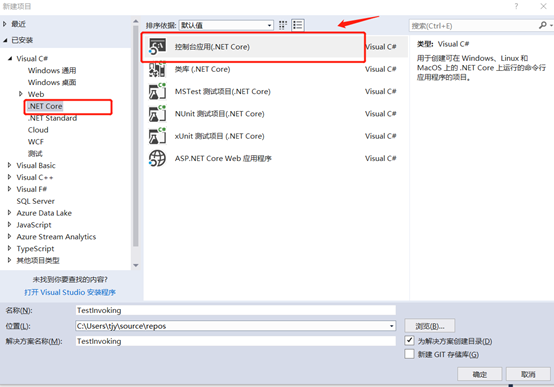Enable new GIT repository checkbox
Screen dimensions: 554x387
(x=409, y=354)
